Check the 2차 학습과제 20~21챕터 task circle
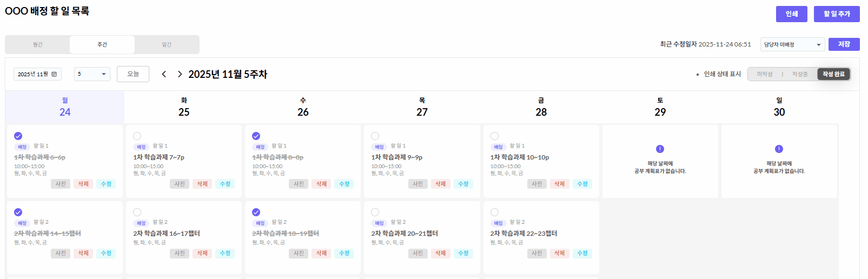This screenshot has height=279, width=868. [375, 212]
